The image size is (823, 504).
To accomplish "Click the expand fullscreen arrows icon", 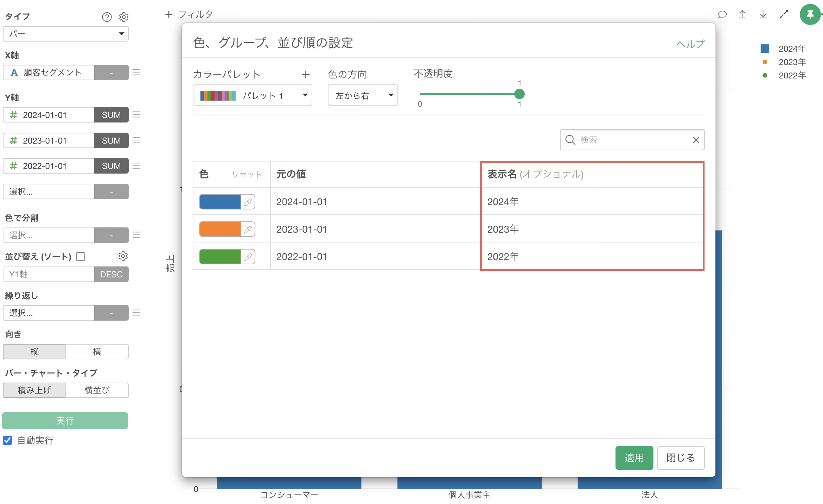I will (x=784, y=14).
